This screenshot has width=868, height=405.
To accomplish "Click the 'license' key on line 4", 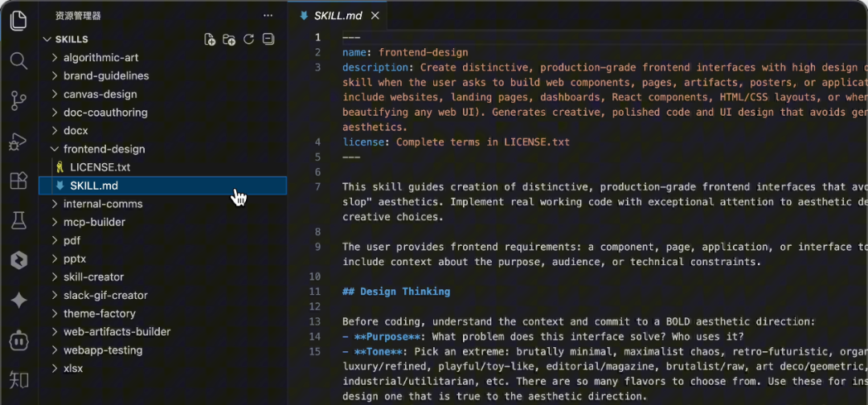I will coord(364,142).
